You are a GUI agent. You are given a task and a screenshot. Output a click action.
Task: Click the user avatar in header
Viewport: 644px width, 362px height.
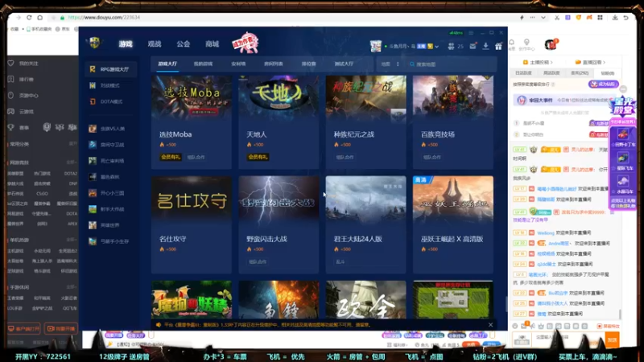coord(375,46)
